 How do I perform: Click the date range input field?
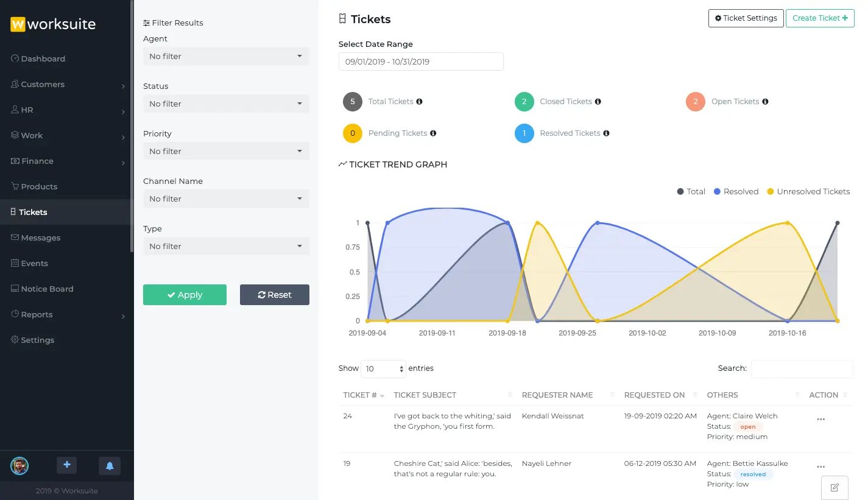click(421, 62)
